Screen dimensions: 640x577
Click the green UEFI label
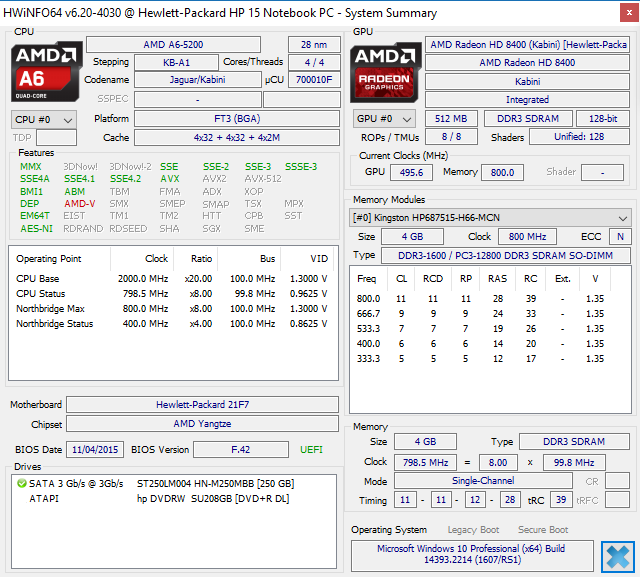pyautogui.click(x=311, y=450)
